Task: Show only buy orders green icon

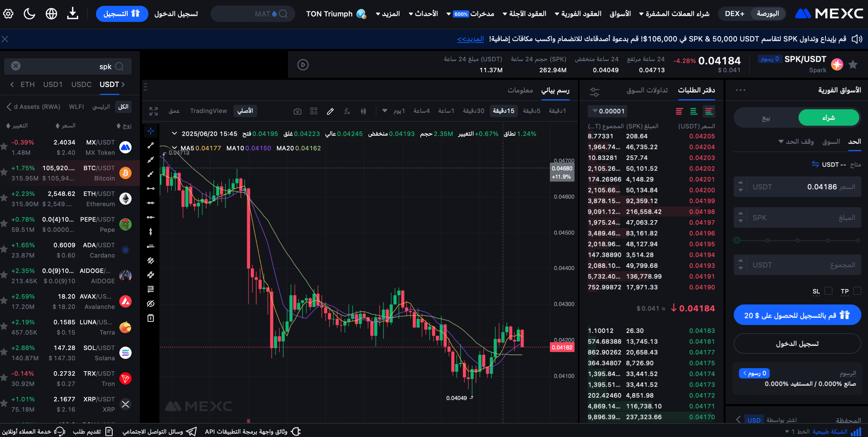Action: [x=694, y=111]
